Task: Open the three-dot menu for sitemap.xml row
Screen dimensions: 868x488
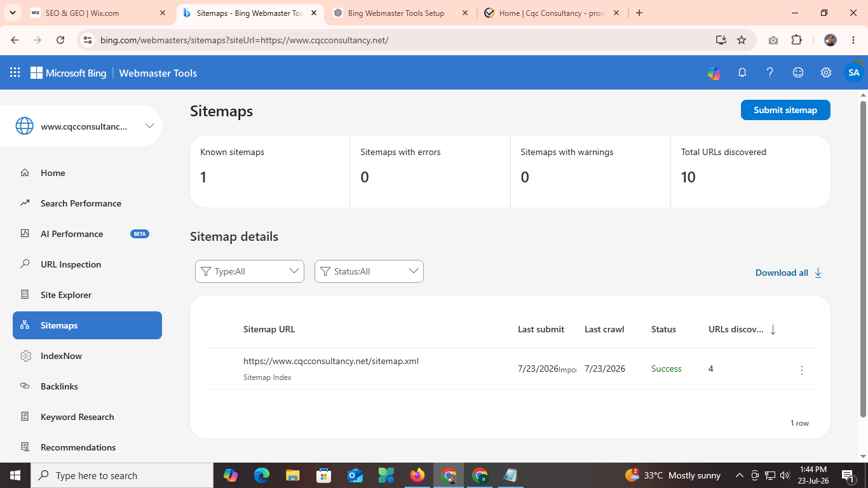Action: [x=802, y=370]
